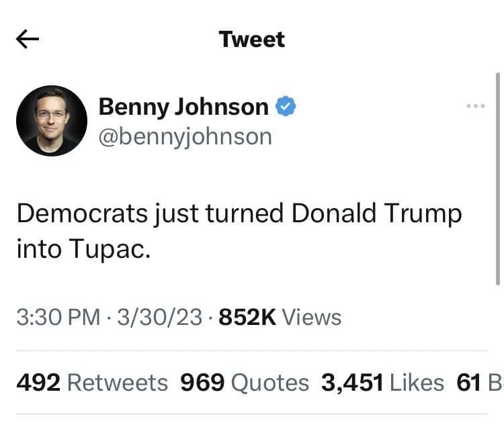
Task: Click the Tweet header title
Action: pyautogui.click(x=251, y=39)
